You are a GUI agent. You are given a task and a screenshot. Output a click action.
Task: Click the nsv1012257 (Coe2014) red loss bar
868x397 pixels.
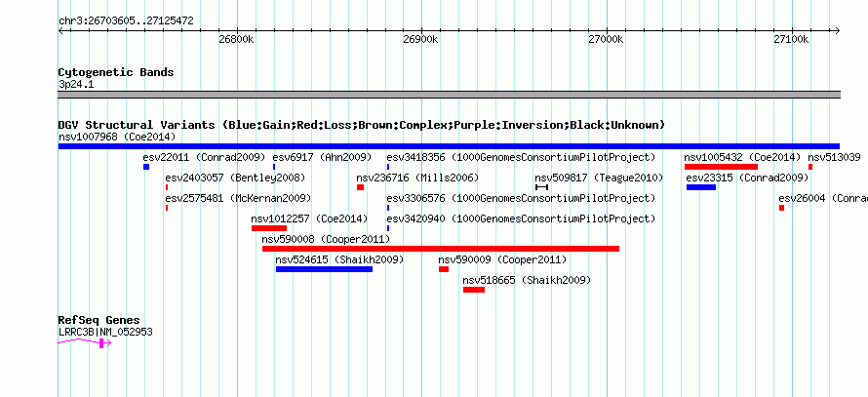click(x=269, y=228)
